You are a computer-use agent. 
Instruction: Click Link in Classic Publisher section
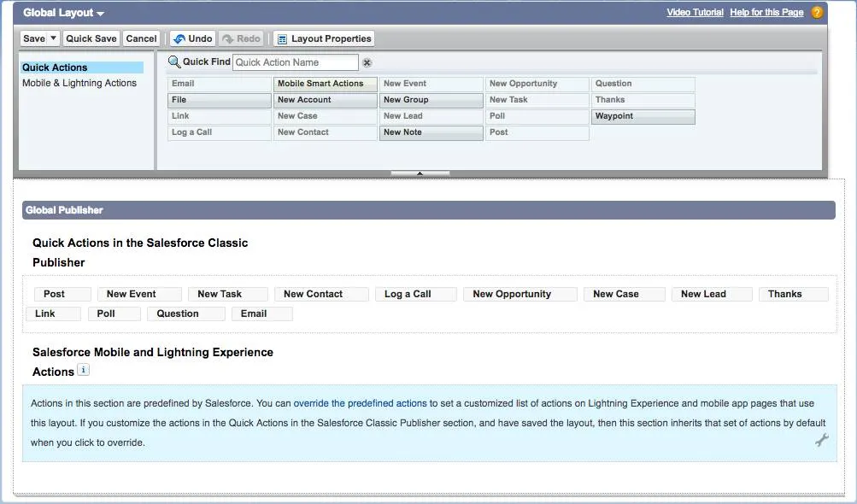[x=54, y=314]
